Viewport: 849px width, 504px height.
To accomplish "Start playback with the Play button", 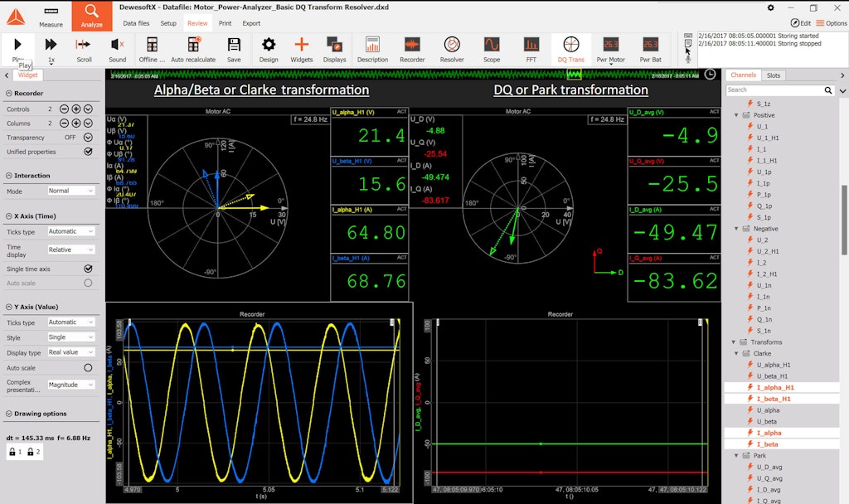I will pos(17,45).
